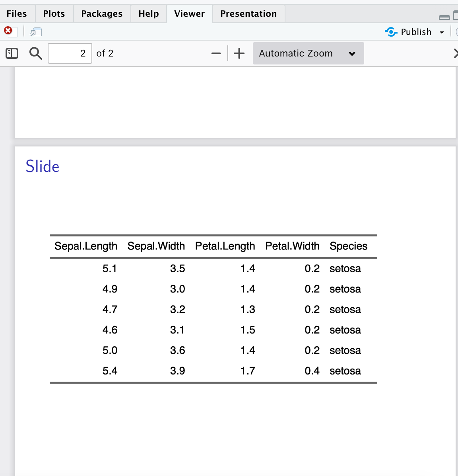
Task: Show viewer content in new window icon
Action: pos(36,32)
